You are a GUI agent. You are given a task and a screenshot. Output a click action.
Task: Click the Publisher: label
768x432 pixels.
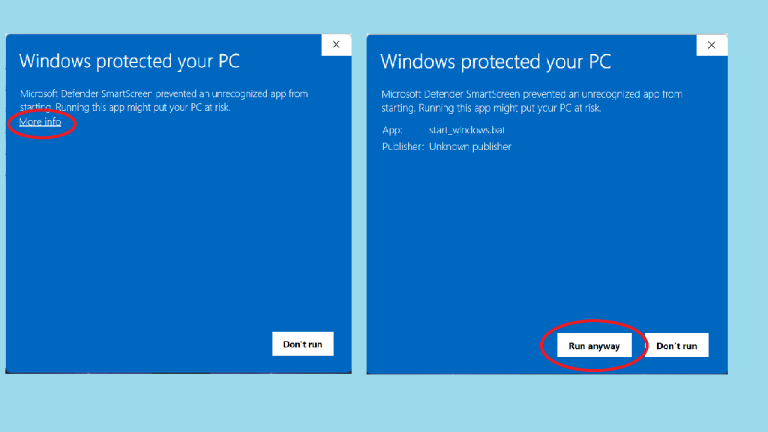403,146
